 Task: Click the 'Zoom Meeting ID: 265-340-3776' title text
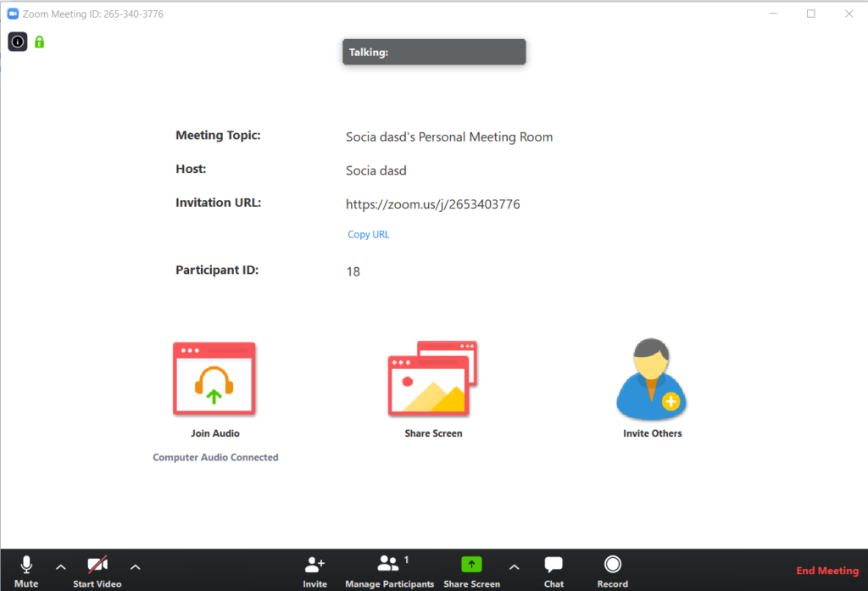click(x=93, y=14)
